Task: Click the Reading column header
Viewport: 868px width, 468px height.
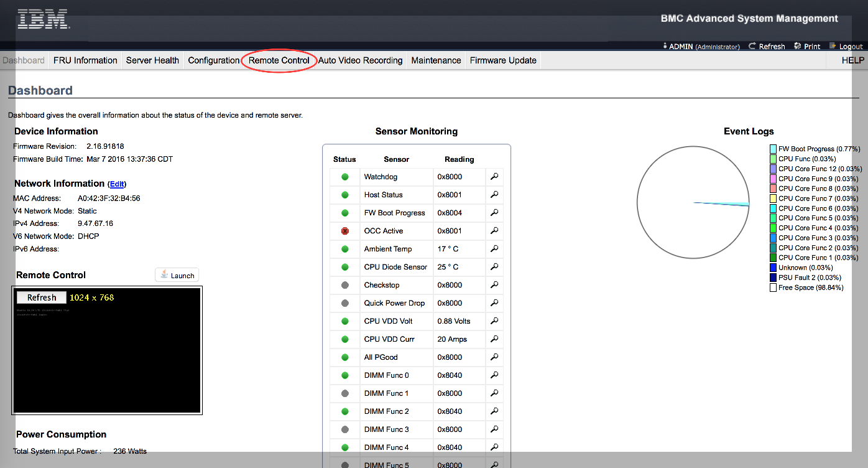Action: pos(459,159)
